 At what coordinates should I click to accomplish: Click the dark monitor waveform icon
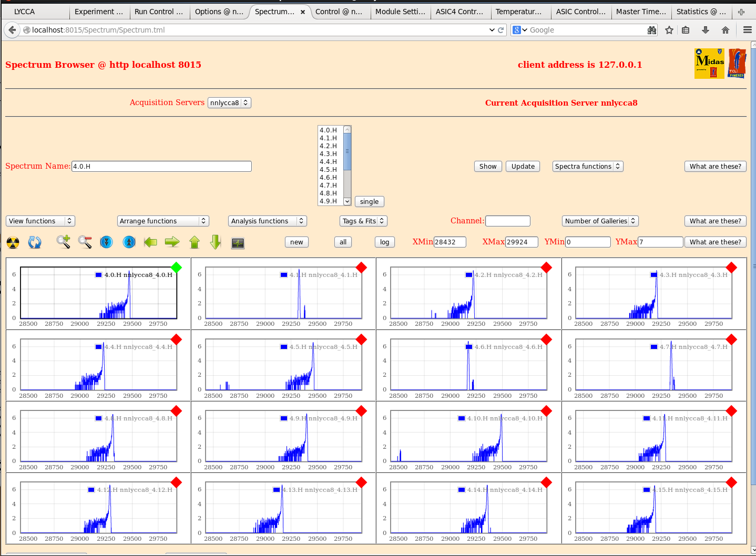tap(238, 243)
